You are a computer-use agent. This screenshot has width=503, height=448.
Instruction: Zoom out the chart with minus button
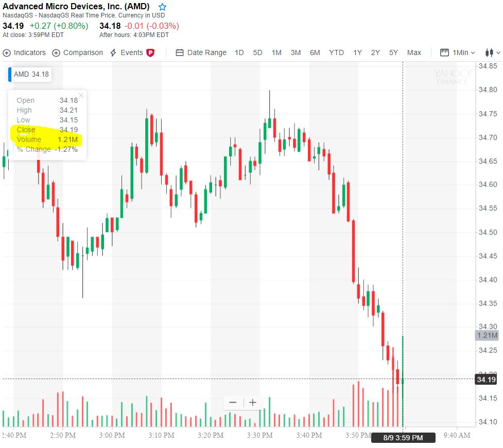click(233, 402)
